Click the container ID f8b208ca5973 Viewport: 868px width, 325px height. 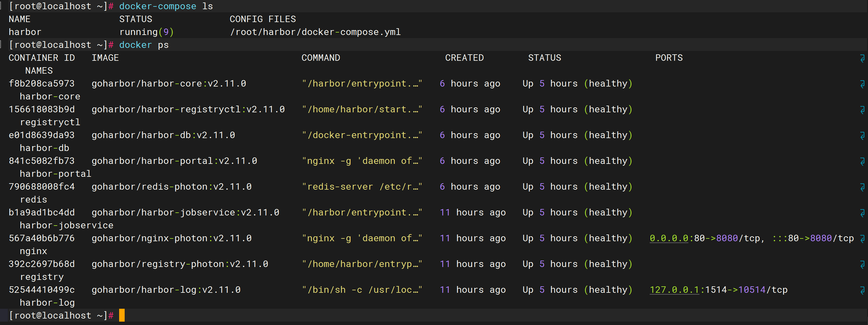tap(41, 83)
